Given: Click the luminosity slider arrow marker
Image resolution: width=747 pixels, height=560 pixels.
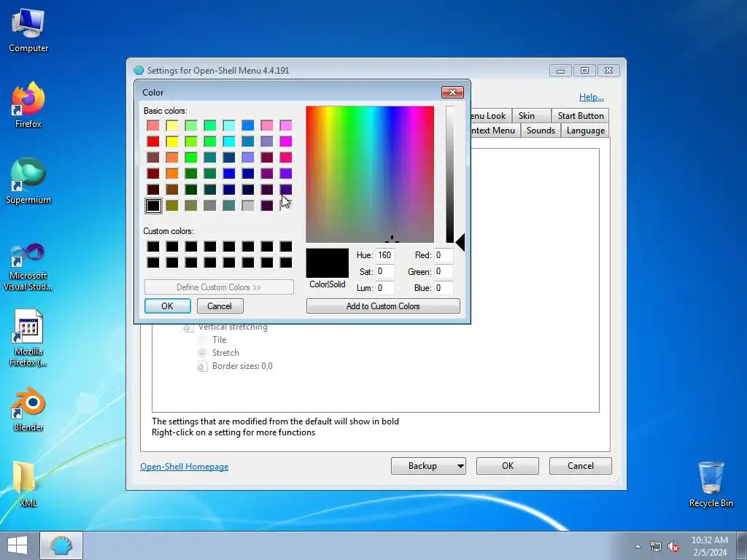Looking at the screenshot, I should [460, 242].
